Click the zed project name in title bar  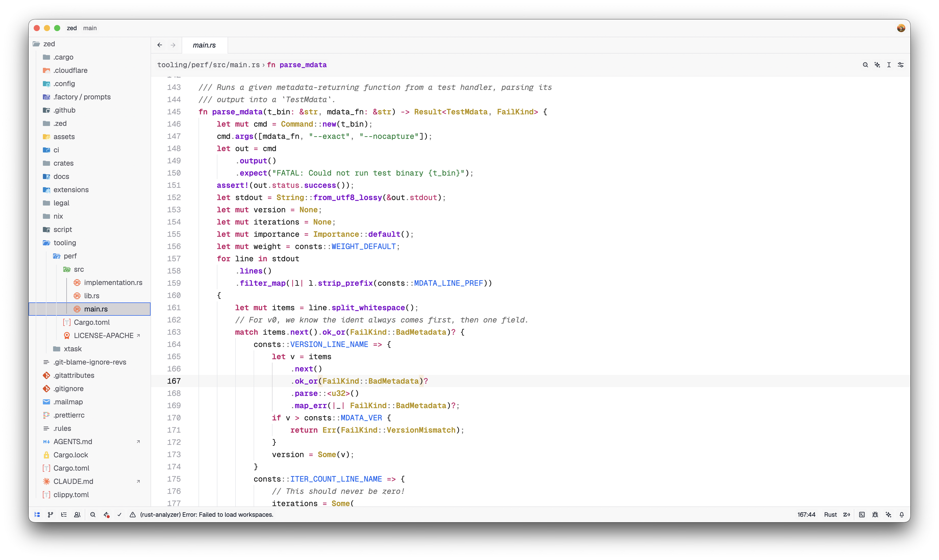(x=72, y=28)
